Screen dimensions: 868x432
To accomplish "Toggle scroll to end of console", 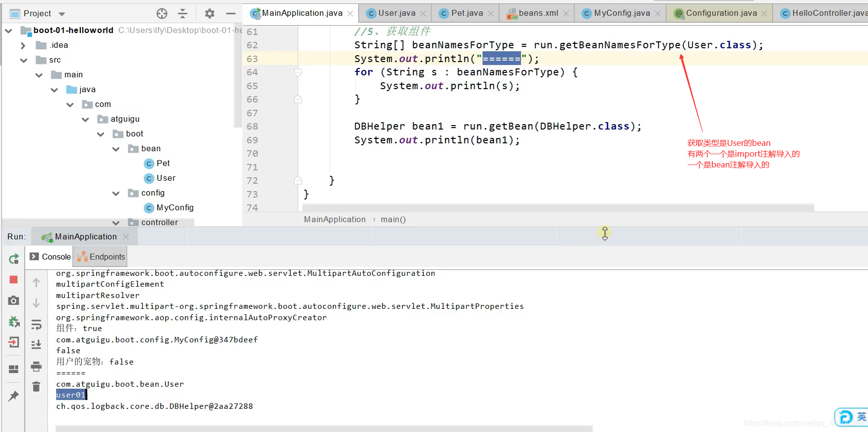I will (x=36, y=344).
